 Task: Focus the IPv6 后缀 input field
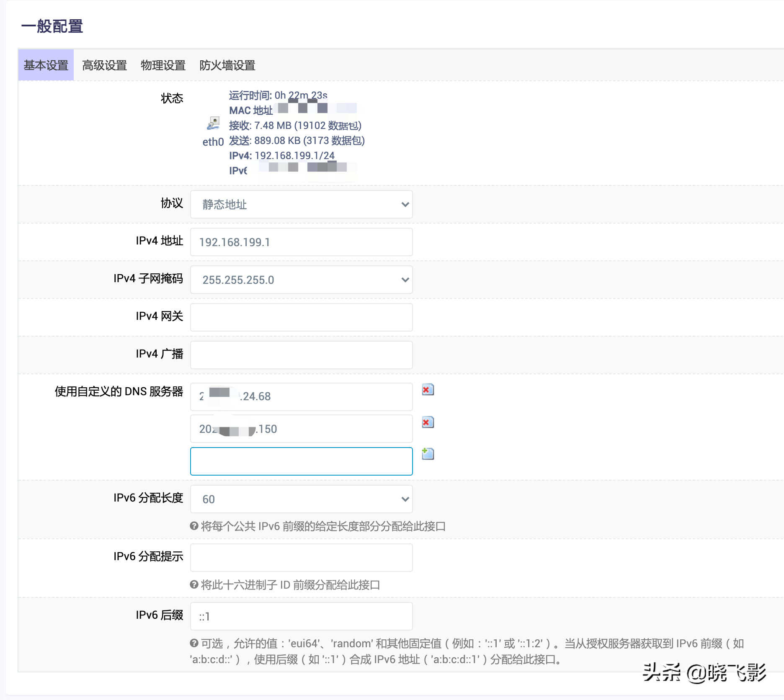tap(302, 616)
